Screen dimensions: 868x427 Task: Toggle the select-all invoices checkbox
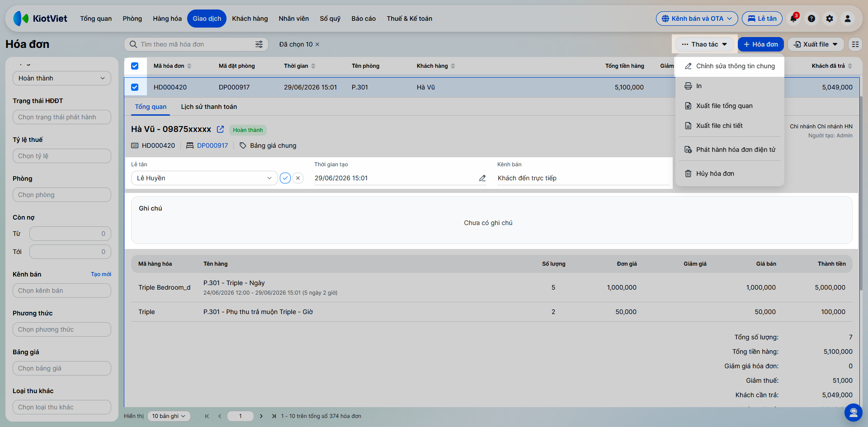135,66
